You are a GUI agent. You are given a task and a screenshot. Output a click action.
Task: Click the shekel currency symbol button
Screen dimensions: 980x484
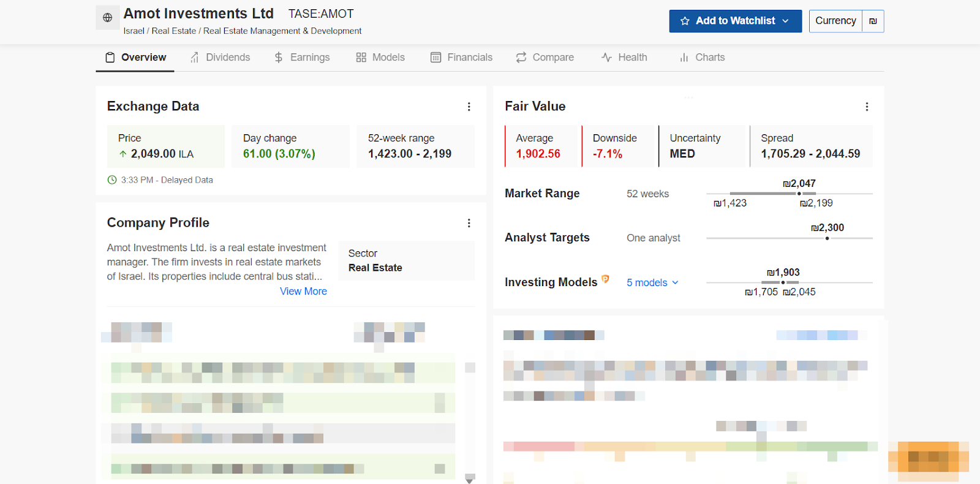tap(873, 21)
